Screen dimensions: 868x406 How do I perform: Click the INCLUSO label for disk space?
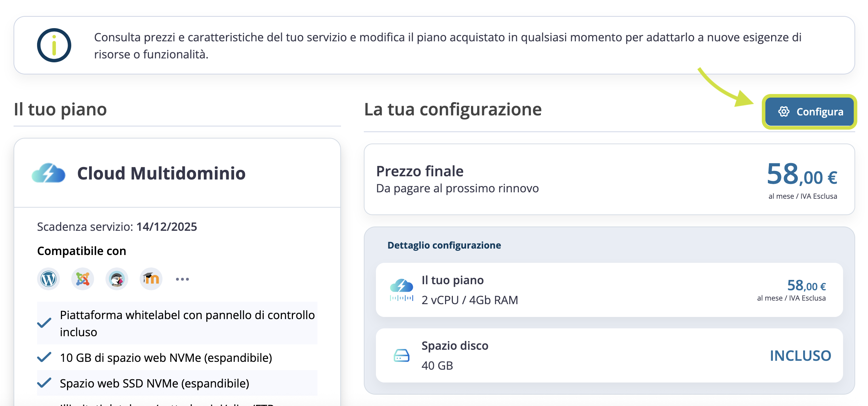coord(800,355)
